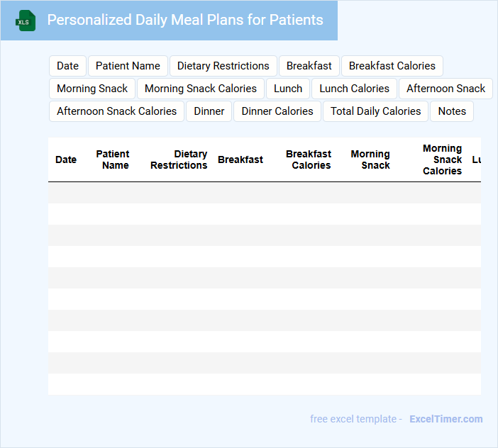The width and height of the screenshot is (498, 448).
Task: Select the Lunch tag
Action: (x=288, y=89)
